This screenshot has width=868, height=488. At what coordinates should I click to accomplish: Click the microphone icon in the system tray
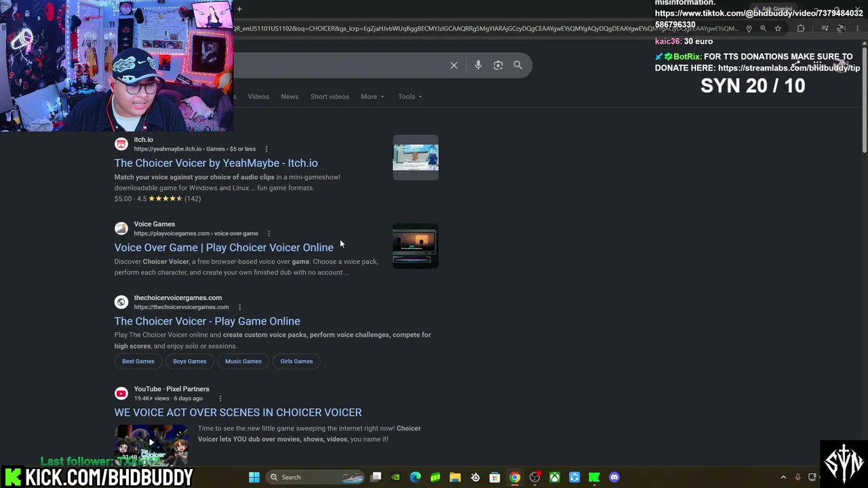(x=797, y=477)
